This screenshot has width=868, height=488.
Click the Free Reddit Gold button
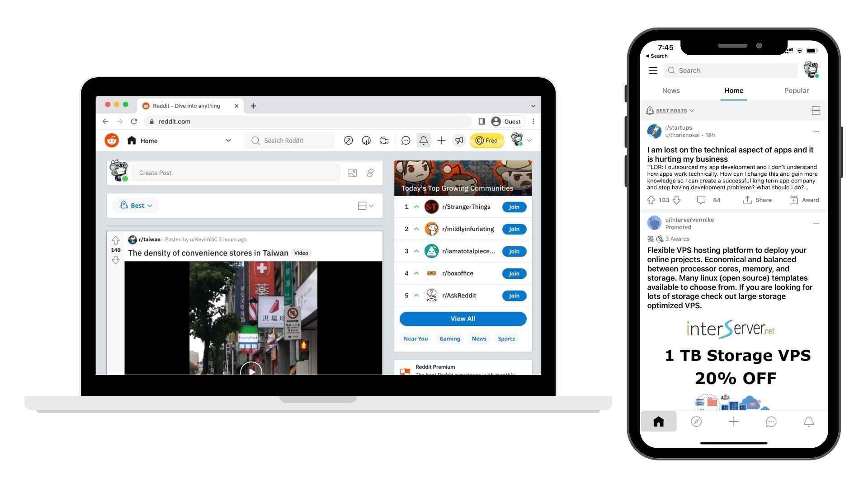point(486,141)
